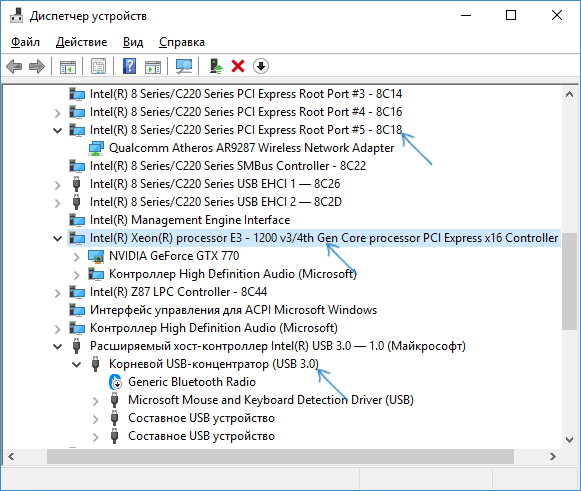The width and height of the screenshot is (581, 491).
Task: Collapse the Xeon PCI Express x16 Controller node
Action: 57,238
